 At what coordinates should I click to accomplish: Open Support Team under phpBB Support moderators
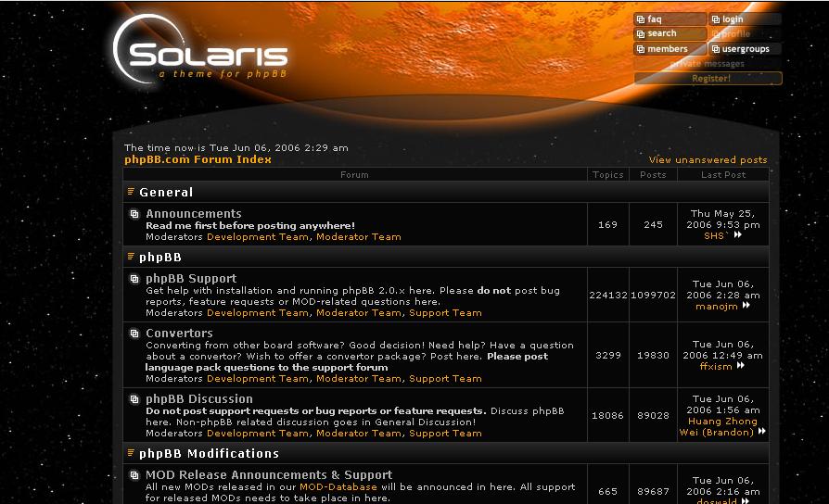click(x=445, y=313)
